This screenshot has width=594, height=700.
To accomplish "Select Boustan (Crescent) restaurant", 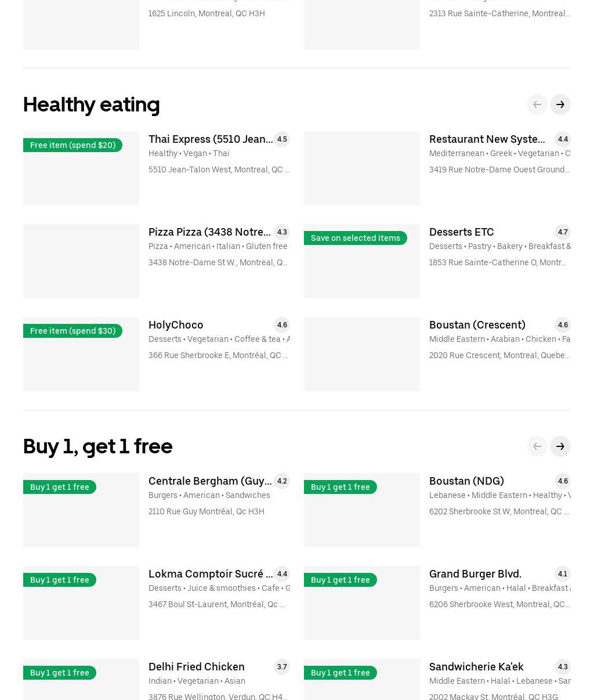I will click(x=477, y=325).
